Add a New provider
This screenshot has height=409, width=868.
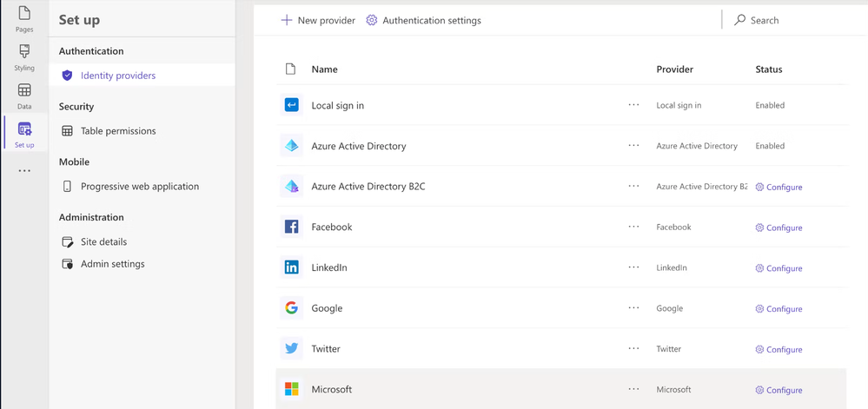point(318,20)
